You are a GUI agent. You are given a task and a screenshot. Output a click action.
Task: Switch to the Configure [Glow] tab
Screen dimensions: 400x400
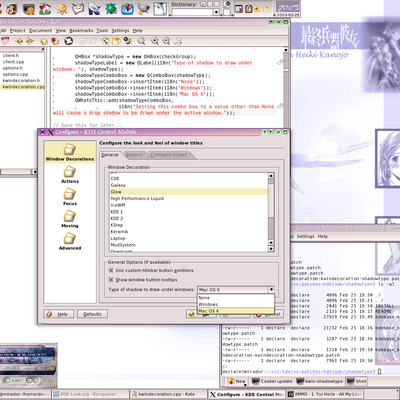tap(169, 155)
